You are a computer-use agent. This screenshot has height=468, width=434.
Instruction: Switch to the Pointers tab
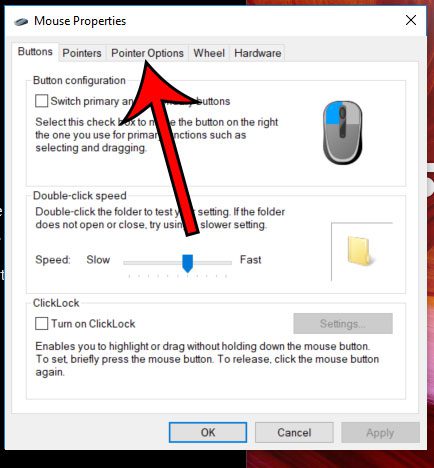(x=82, y=53)
